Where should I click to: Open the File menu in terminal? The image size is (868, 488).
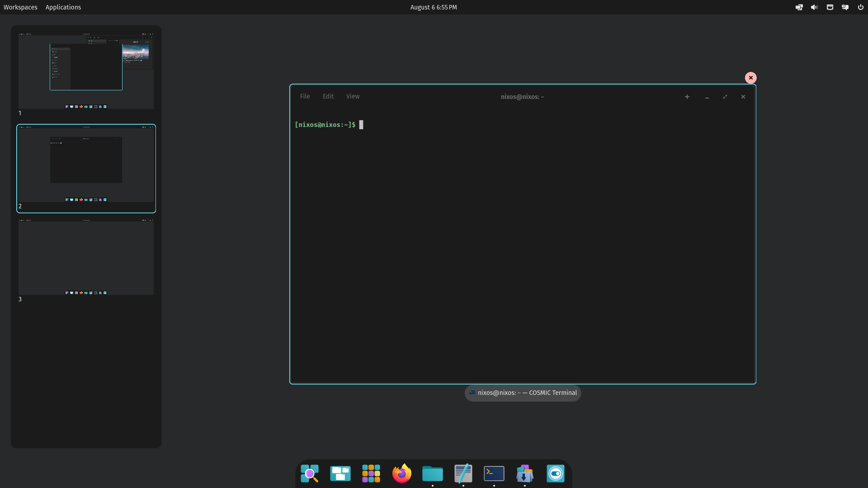(x=305, y=96)
